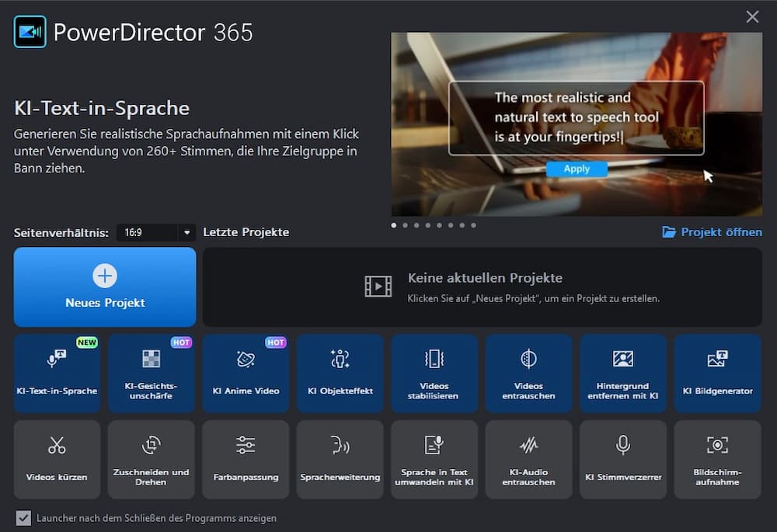Select the first carousel dot indicator
777x532 pixels.
point(394,225)
